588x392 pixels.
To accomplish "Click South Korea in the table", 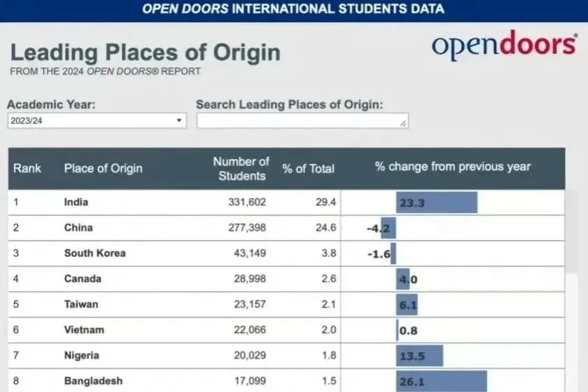I will (x=94, y=253).
